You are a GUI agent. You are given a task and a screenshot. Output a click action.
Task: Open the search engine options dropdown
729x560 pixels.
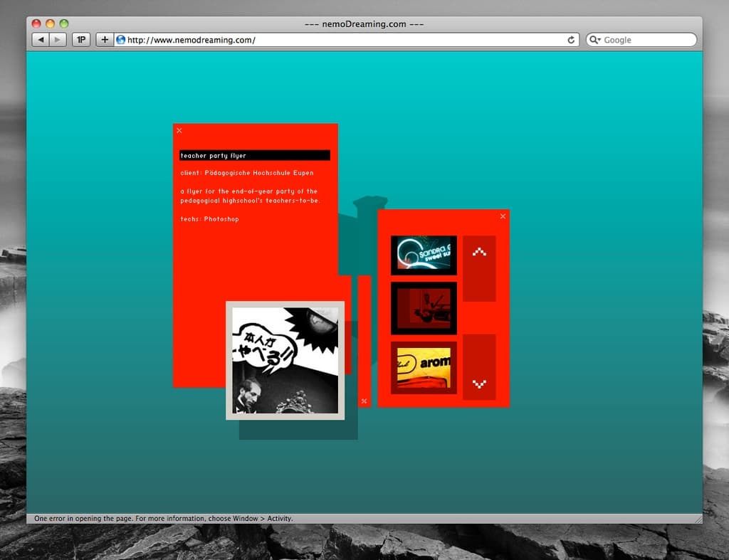[x=600, y=39]
